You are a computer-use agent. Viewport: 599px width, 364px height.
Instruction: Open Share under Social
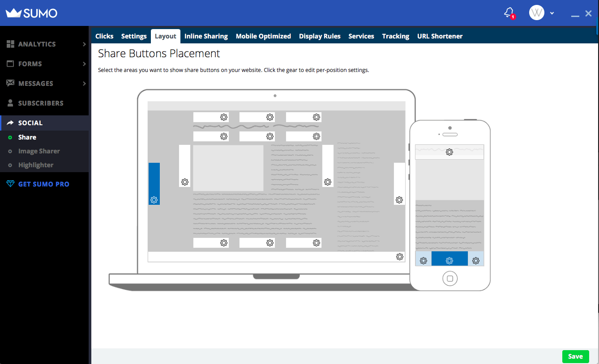click(x=27, y=137)
